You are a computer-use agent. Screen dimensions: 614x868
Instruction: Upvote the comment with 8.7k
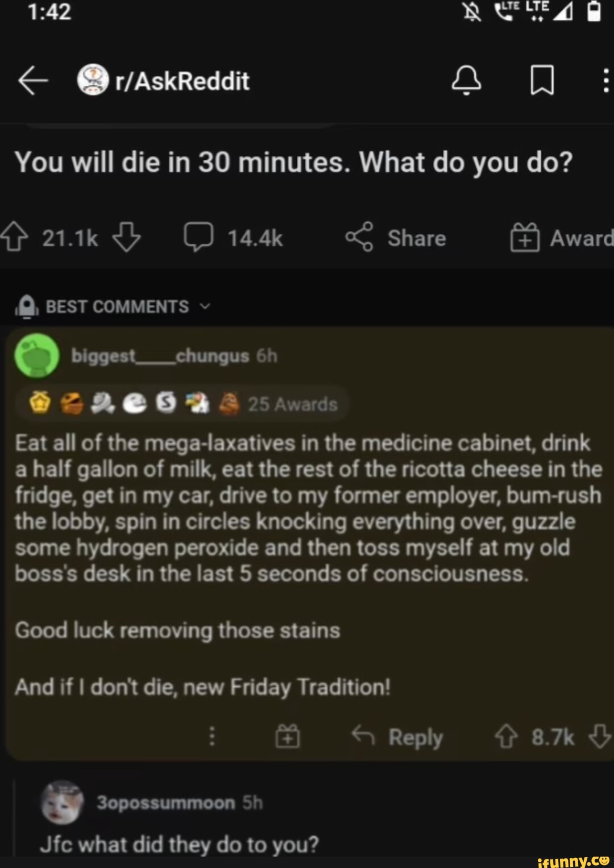pos(505,737)
